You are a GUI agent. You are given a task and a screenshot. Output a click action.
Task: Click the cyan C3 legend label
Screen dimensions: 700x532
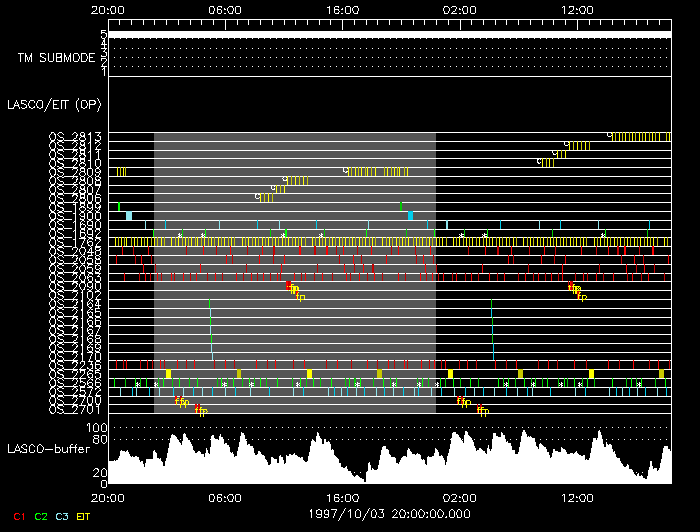[x=62, y=516]
